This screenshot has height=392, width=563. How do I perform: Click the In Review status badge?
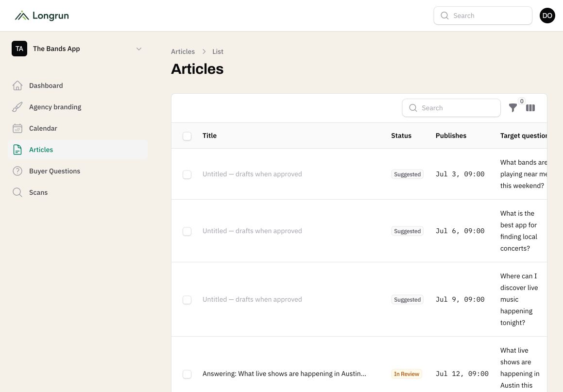click(x=407, y=374)
